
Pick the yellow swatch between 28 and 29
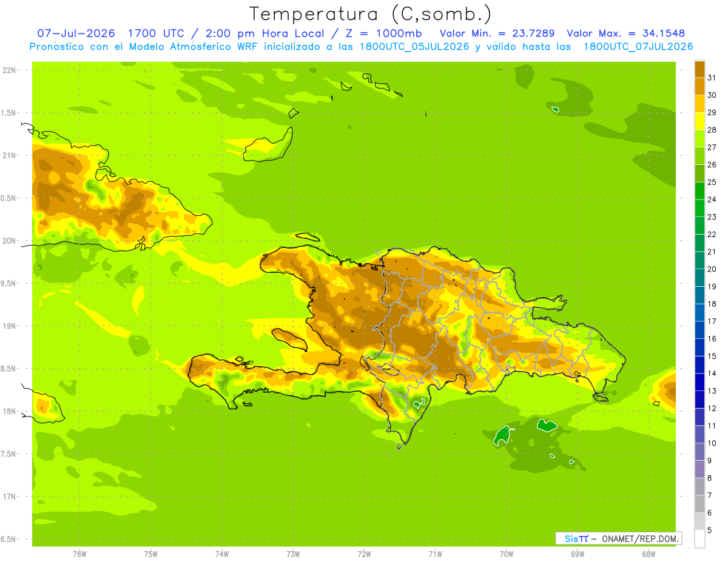tap(699, 121)
